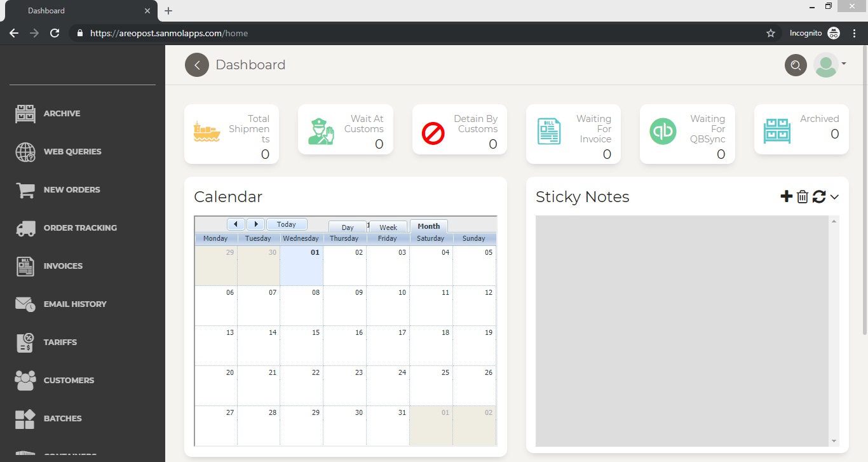
Task: Jump to Today in calendar
Action: [287, 224]
